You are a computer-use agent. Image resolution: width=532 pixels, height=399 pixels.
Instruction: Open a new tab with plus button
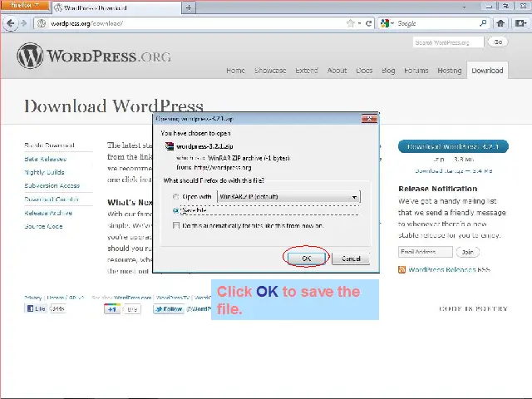189,7
